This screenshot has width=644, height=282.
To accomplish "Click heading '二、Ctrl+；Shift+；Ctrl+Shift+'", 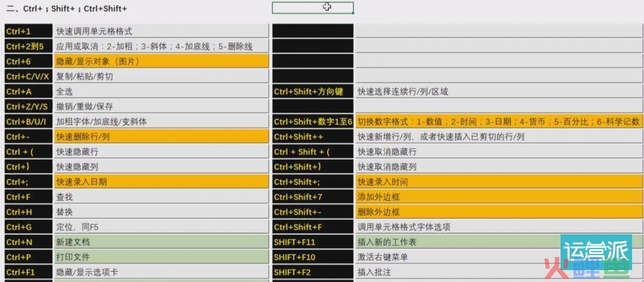I will tap(67, 8).
